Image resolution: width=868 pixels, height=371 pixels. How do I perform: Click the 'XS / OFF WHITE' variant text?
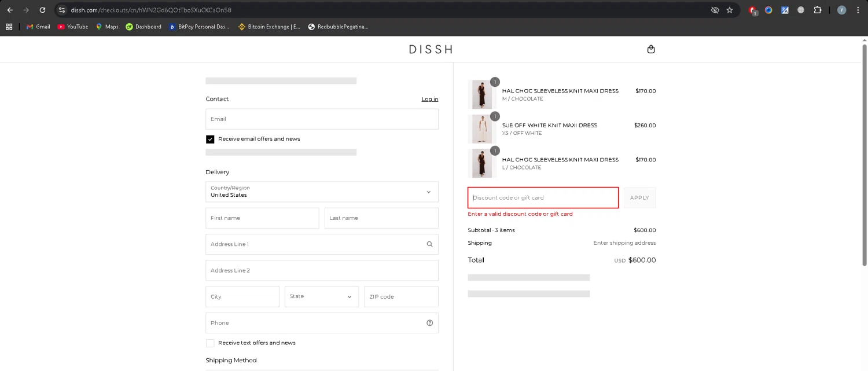point(522,133)
